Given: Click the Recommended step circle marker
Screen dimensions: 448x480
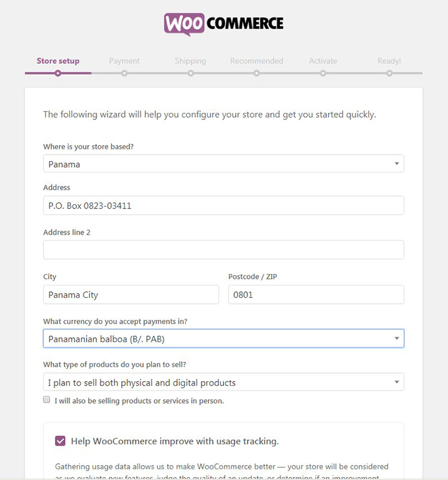Looking at the screenshot, I should tap(257, 73).
